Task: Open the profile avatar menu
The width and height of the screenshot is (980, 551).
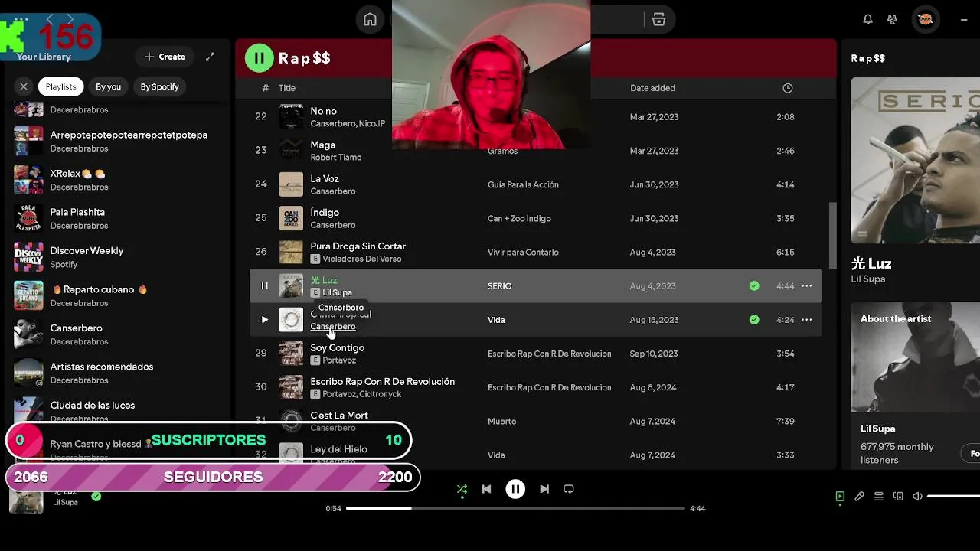Action: tap(925, 20)
